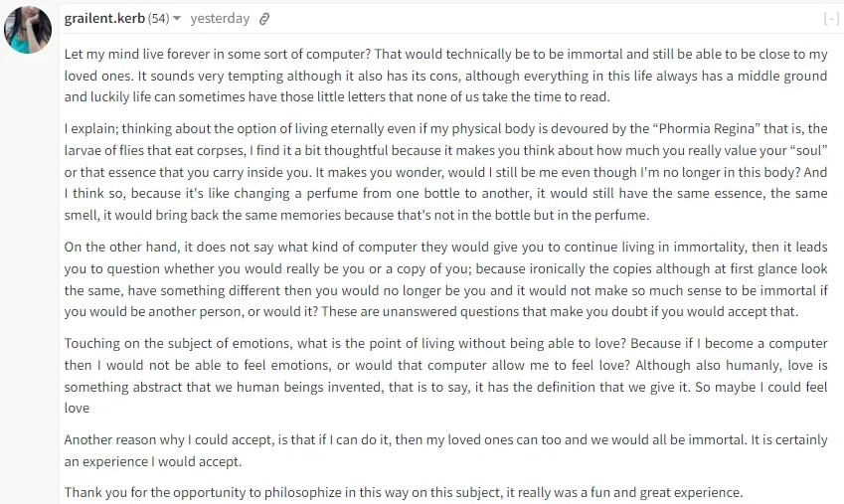
Task: Click the paragraph starting "On the other hand"
Action: pos(445,279)
